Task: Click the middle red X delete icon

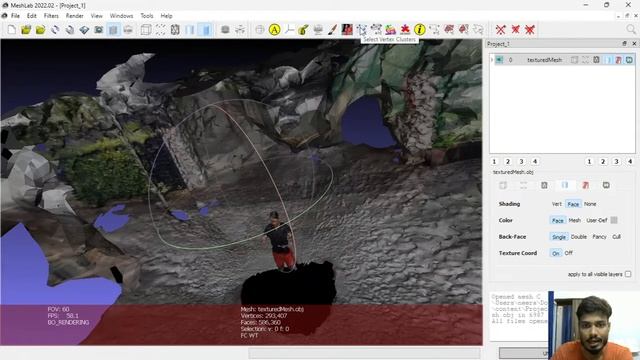Action: [x=516, y=29]
